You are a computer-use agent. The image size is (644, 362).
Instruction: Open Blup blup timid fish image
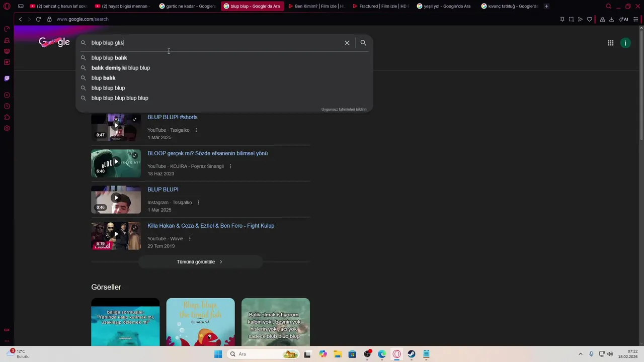[x=200, y=322]
